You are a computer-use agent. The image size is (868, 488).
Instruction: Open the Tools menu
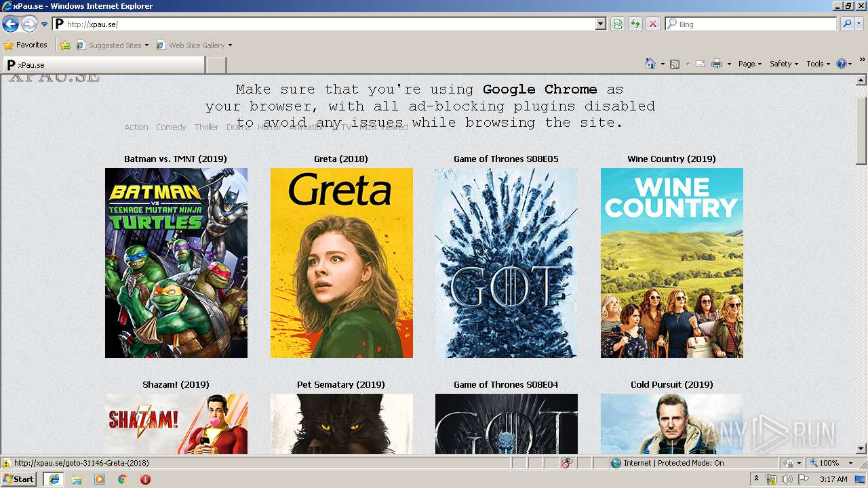point(818,64)
